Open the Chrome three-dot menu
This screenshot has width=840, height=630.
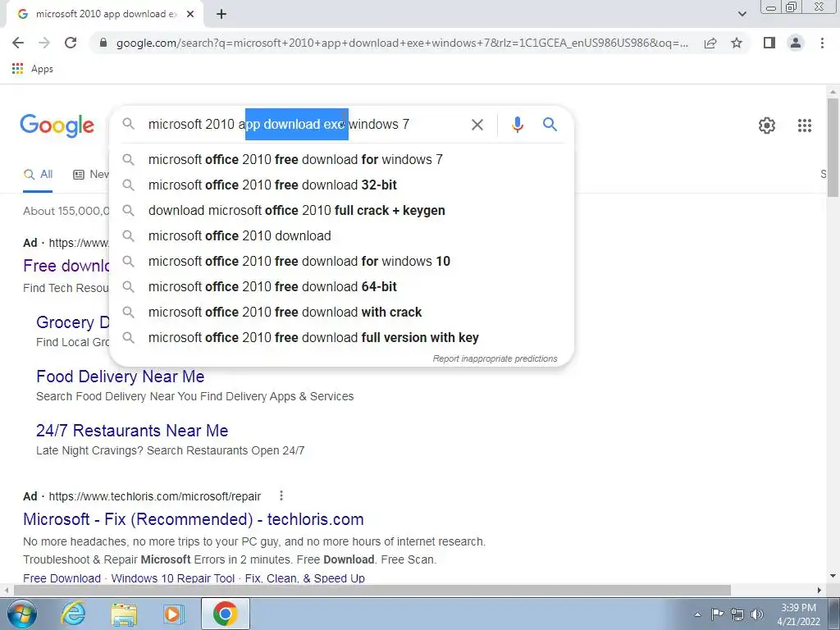click(x=822, y=43)
